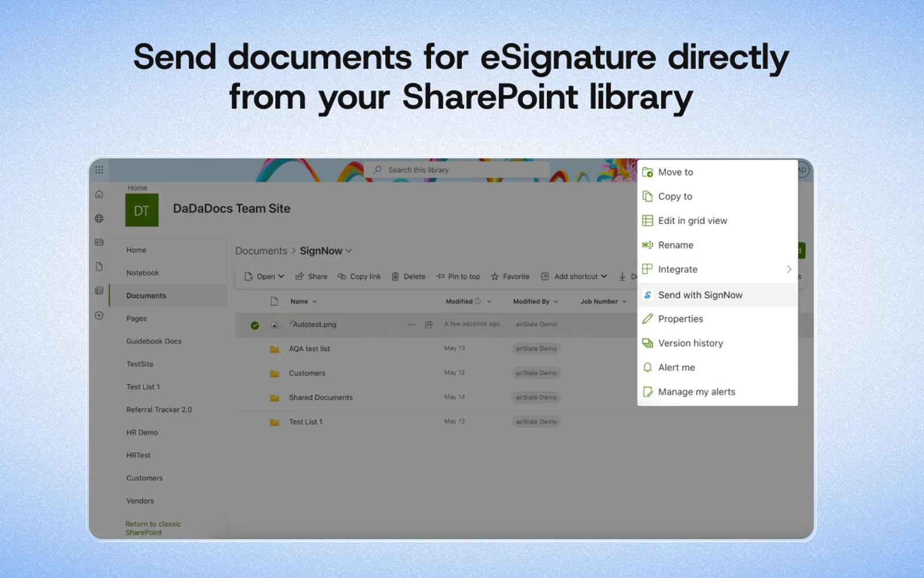This screenshot has height=578, width=924.
Task: Select Properties in context menu
Action: [x=717, y=319]
